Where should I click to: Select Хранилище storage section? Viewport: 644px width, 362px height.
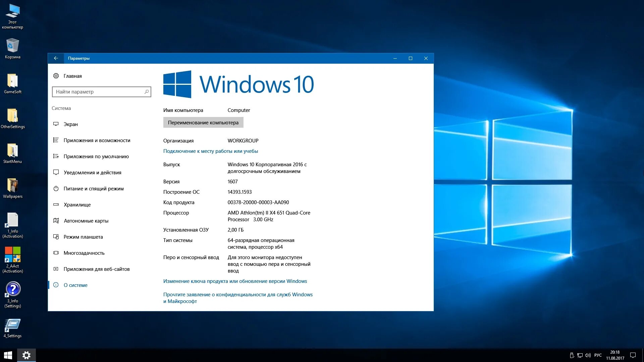[x=77, y=205]
